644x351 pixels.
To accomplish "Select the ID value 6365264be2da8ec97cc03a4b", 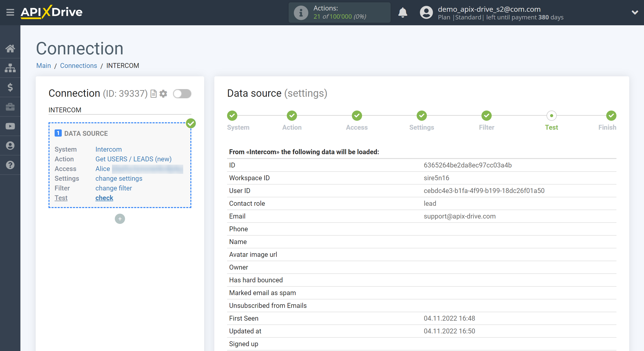I will [x=468, y=165].
